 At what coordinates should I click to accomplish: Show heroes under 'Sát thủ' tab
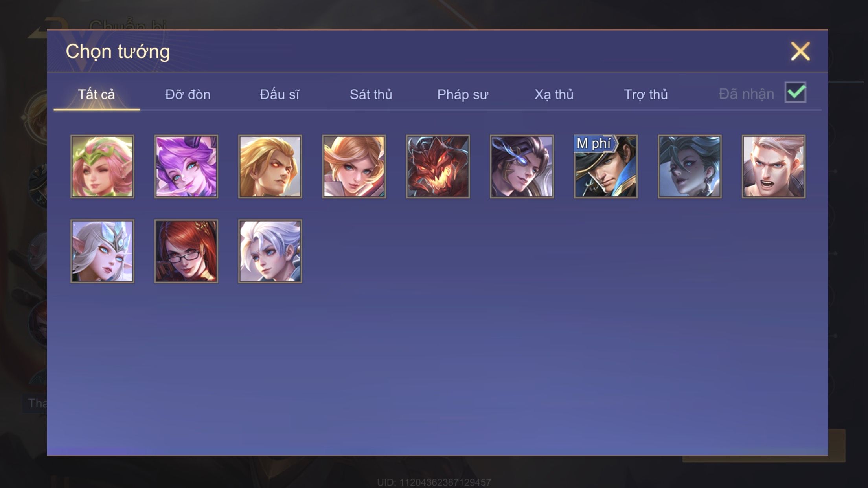pos(371,94)
